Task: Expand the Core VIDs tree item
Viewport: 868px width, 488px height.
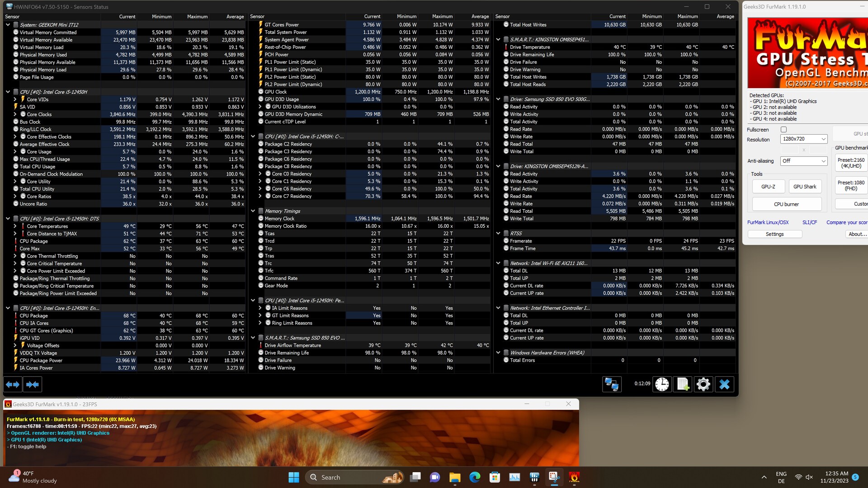Action: tap(15, 99)
